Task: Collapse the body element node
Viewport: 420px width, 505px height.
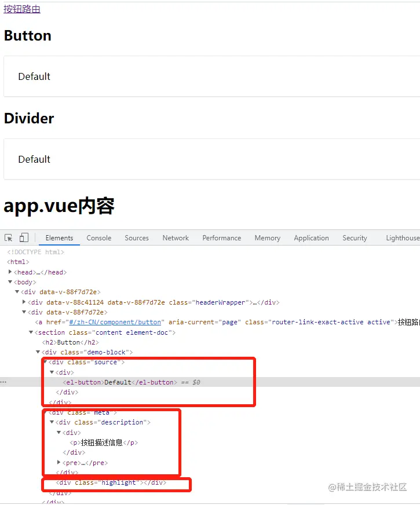Action: [x=10, y=282]
